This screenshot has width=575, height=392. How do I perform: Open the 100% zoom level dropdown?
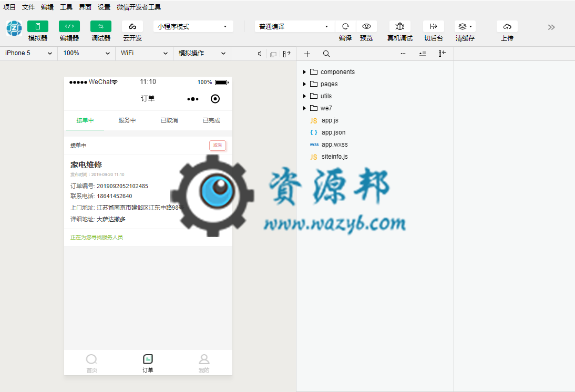pos(86,53)
